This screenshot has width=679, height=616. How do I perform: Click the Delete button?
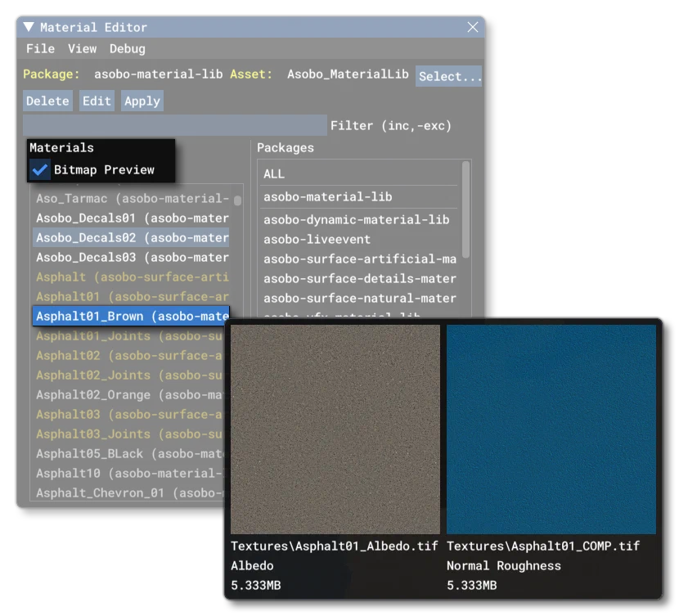point(47,101)
